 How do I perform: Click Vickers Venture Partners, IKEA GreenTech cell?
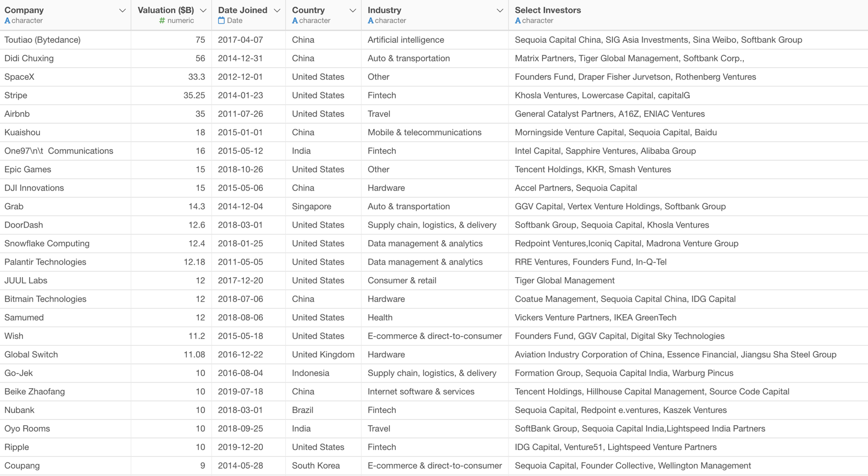coord(595,318)
